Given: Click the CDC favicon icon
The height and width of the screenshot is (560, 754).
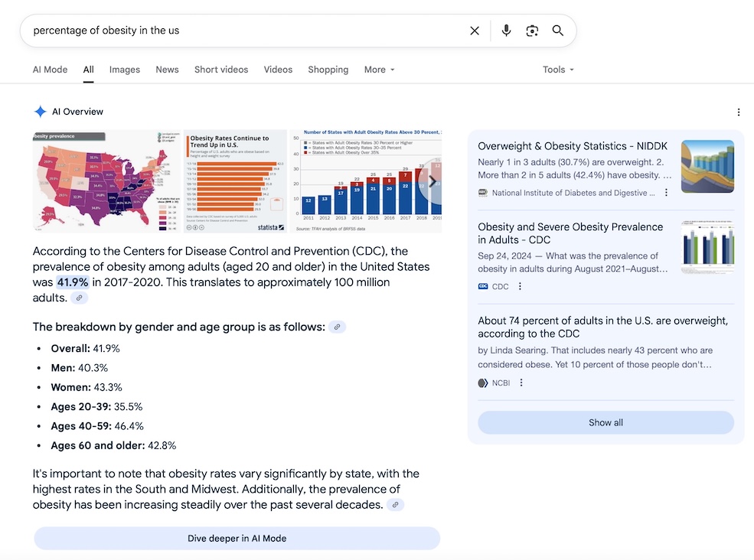Looking at the screenshot, I should (483, 286).
